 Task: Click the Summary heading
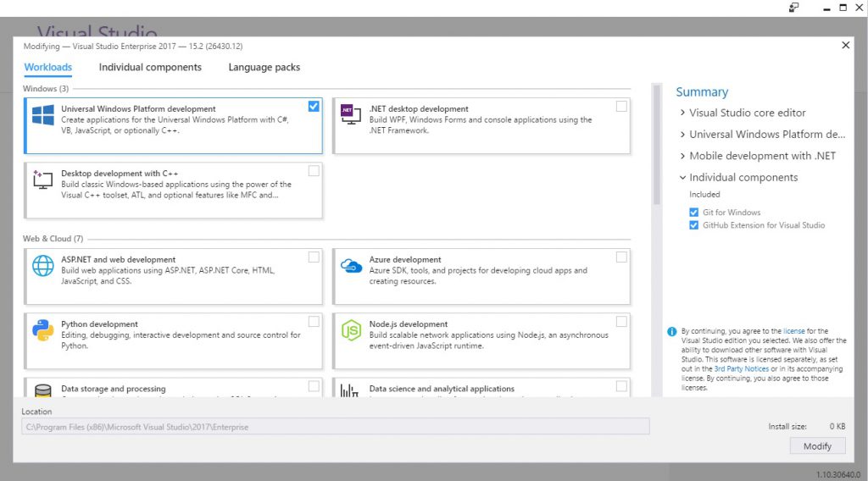[702, 92]
